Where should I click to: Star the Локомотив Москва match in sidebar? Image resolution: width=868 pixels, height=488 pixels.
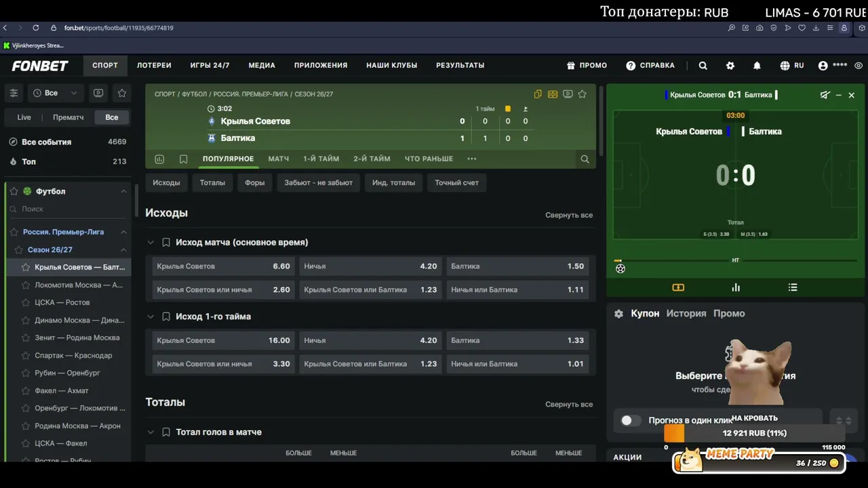pos(26,285)
